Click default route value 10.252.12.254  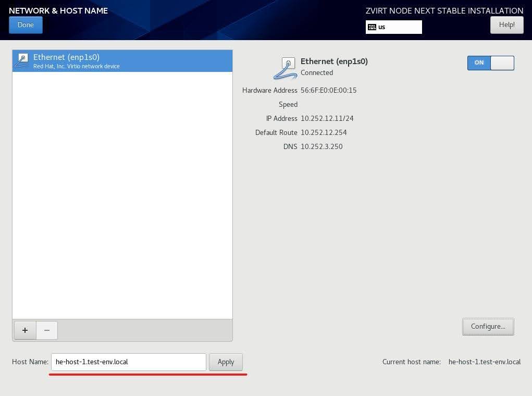[324, 133]
